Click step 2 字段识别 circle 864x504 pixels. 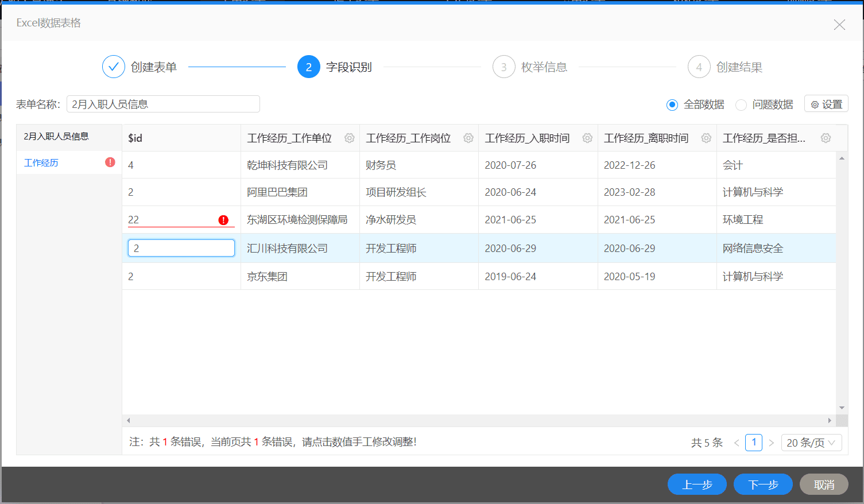309,67
